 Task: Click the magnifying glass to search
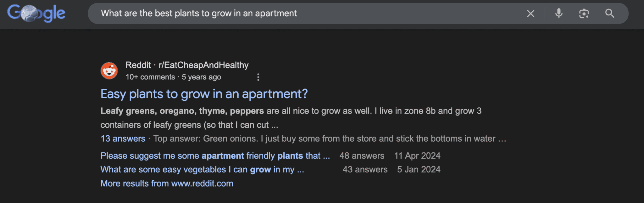(609, 14)
